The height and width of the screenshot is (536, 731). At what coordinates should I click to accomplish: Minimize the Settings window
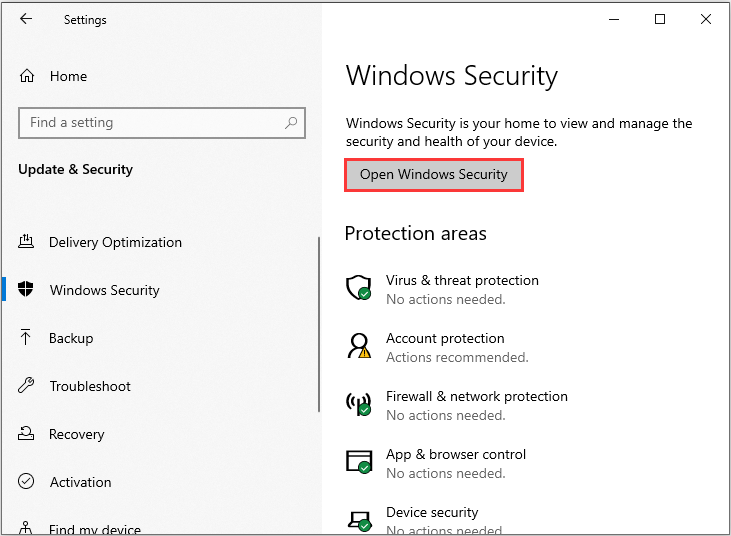point(614,19)
